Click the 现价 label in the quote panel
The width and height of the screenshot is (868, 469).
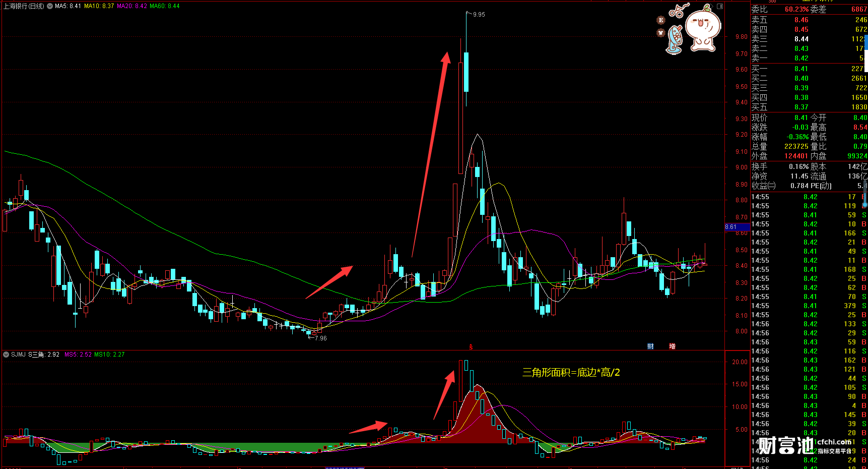(x=759, y=118)
